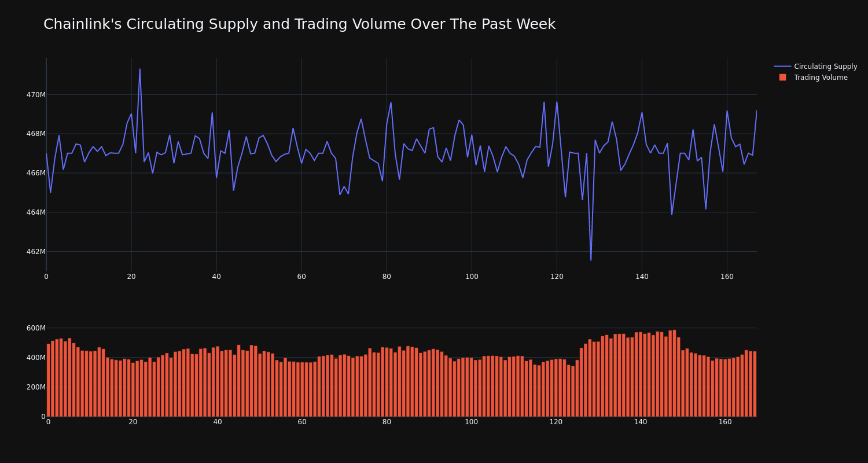Screen dimensions: 868x463
Task: Click the 464M y-axis label
Action: [x=36, y=212]
